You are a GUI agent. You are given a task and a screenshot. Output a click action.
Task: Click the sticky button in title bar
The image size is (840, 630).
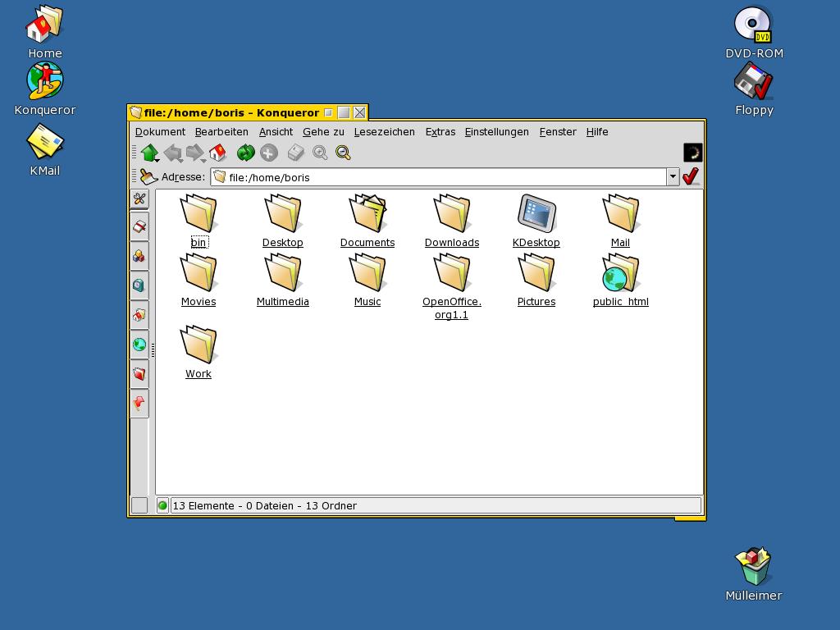[x=328, y=112]
